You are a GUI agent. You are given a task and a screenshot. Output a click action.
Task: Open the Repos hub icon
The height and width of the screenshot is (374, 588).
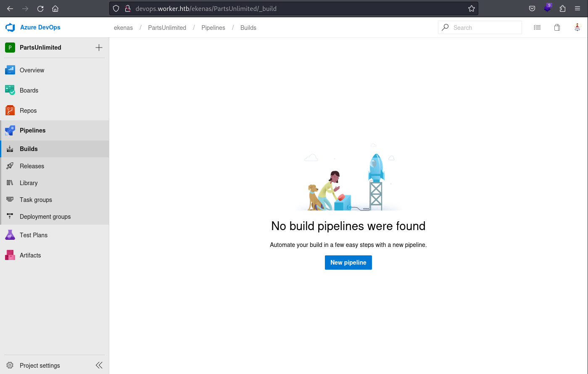tap(10, 110)
